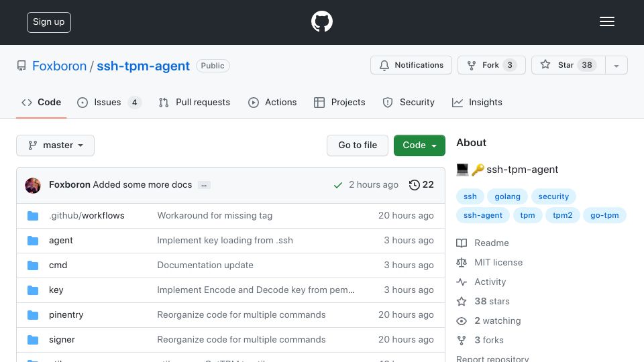Open commit history showing 22 commits
644x362 pixels.
(421, 185)
